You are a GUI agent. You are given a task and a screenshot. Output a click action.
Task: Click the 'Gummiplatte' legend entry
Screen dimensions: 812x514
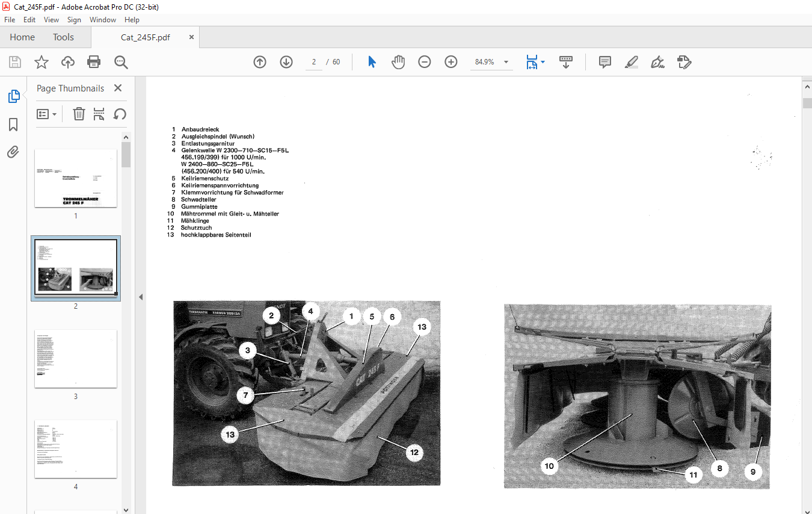[199, 207]
